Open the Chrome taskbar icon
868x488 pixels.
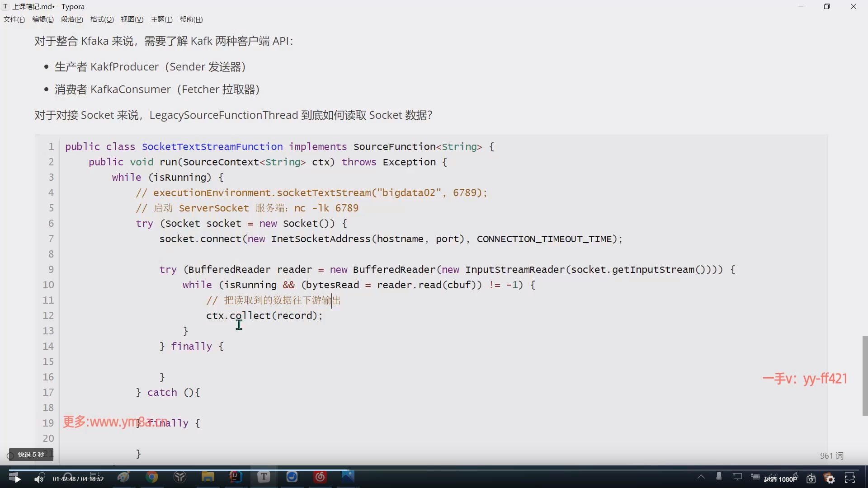(152, 477)
